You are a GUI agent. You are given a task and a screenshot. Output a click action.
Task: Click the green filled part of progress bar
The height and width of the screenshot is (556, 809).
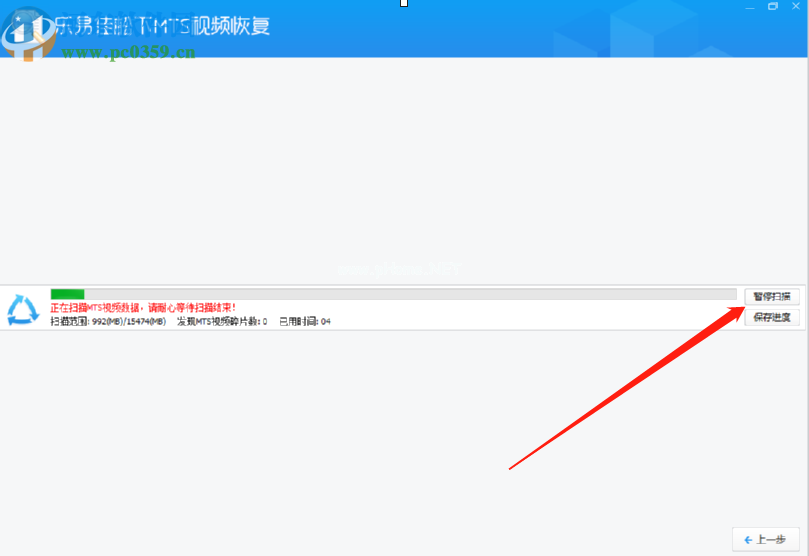pyautogui.click(x=67, y=294)
